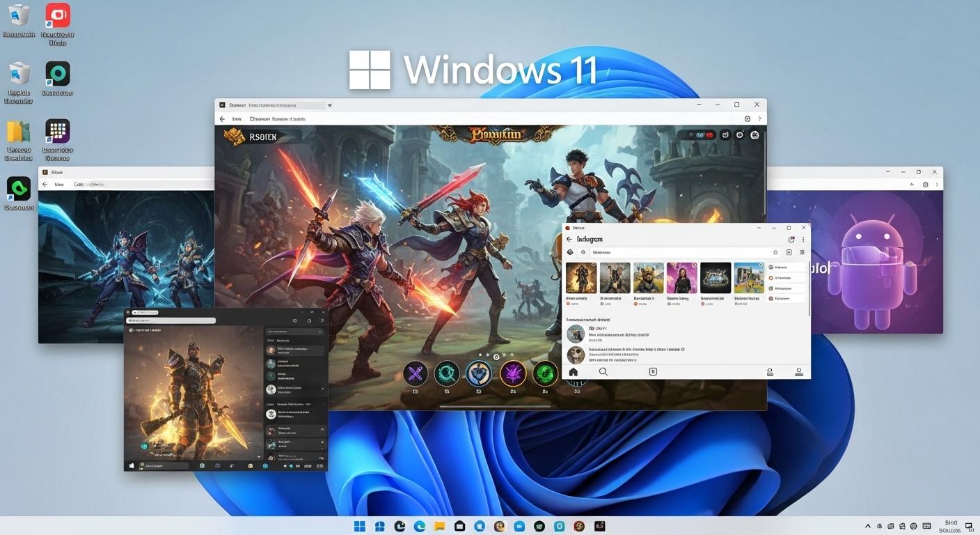The image size is (980, 535).
Task: Toggle the grid view layout in Instagram
Action: (802, 252)
